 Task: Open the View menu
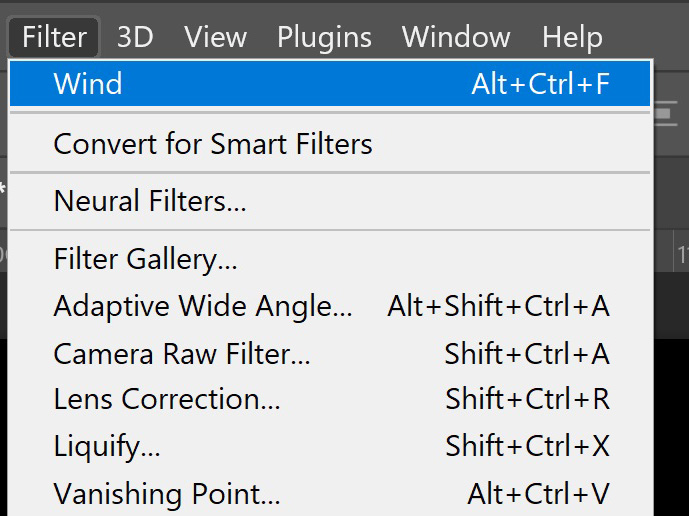(x=215, y=37)
